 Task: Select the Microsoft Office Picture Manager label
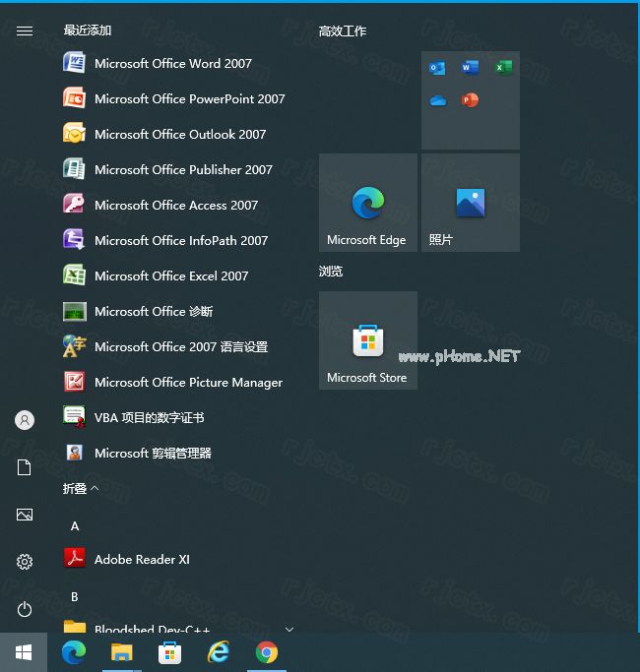coord(188,383)
